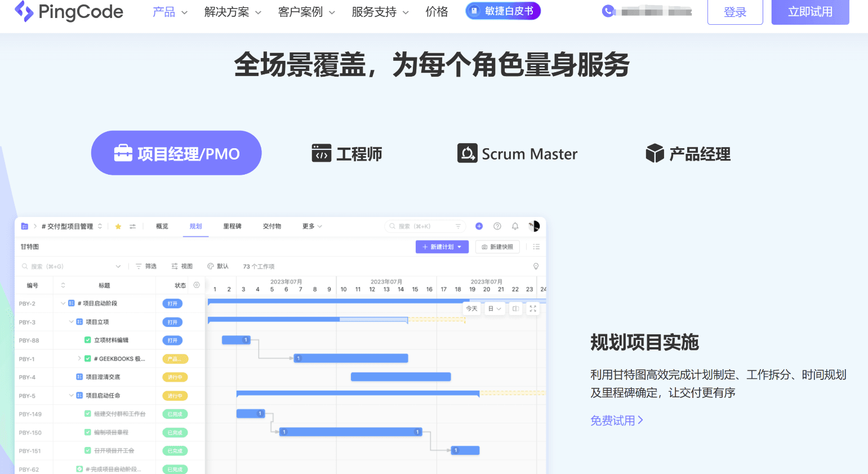Screen dimensions: 868x474
Task: Collapse the 项目启动任命 row
Action: (x=71, y=396)
